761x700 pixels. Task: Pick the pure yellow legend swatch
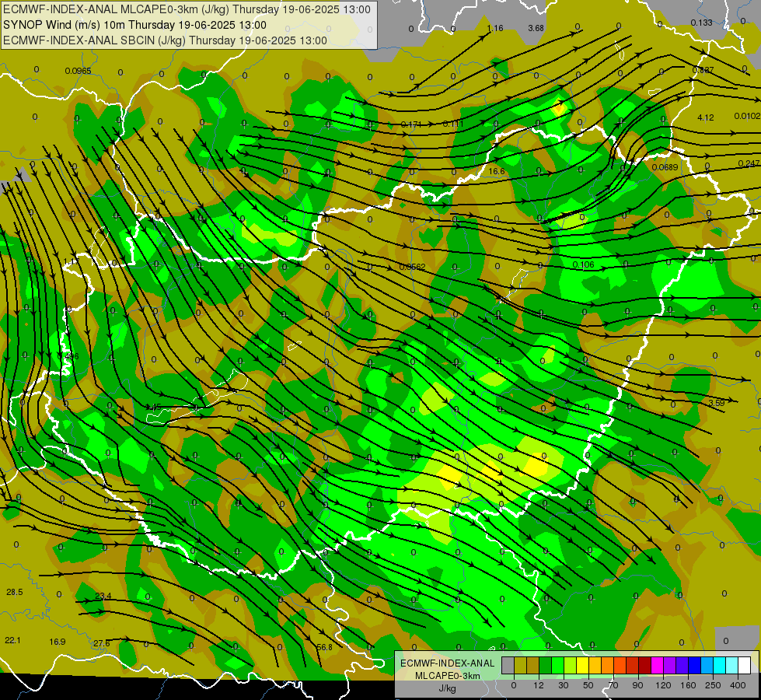[583, 665]
